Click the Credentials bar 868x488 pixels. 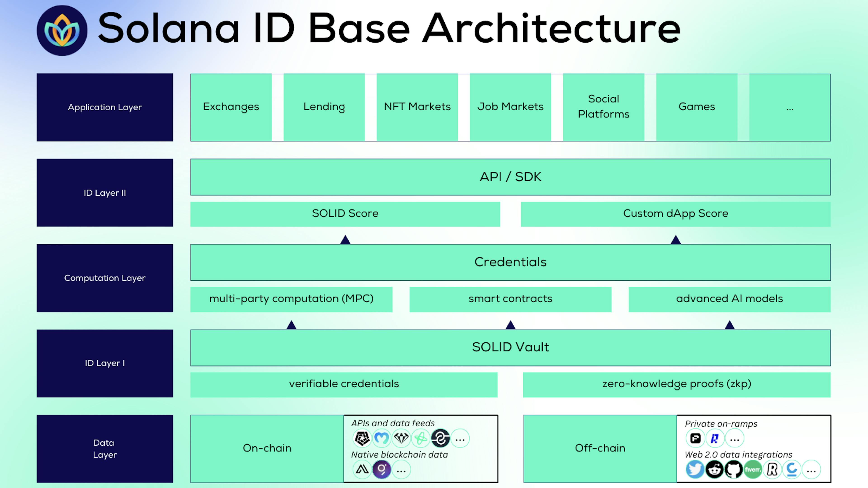click(510, 262)
